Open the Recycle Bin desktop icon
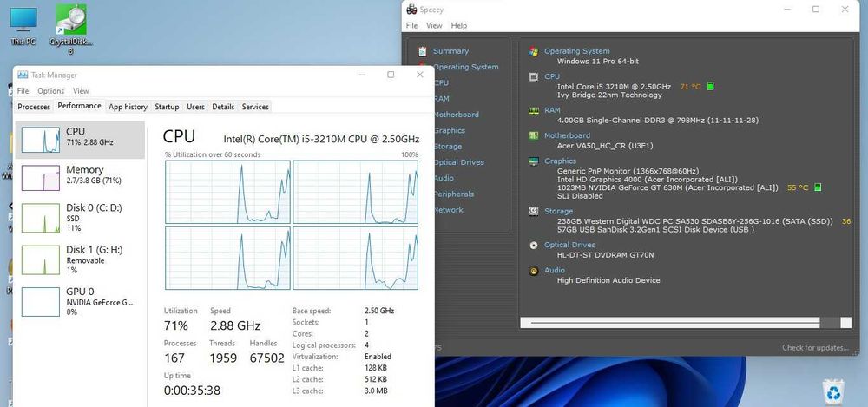 (833, 391)
